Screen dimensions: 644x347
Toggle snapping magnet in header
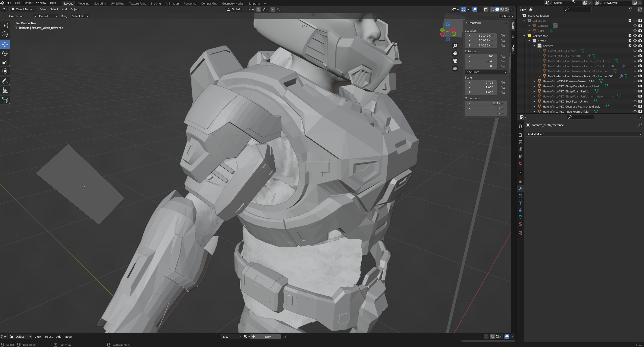point(258,9)
